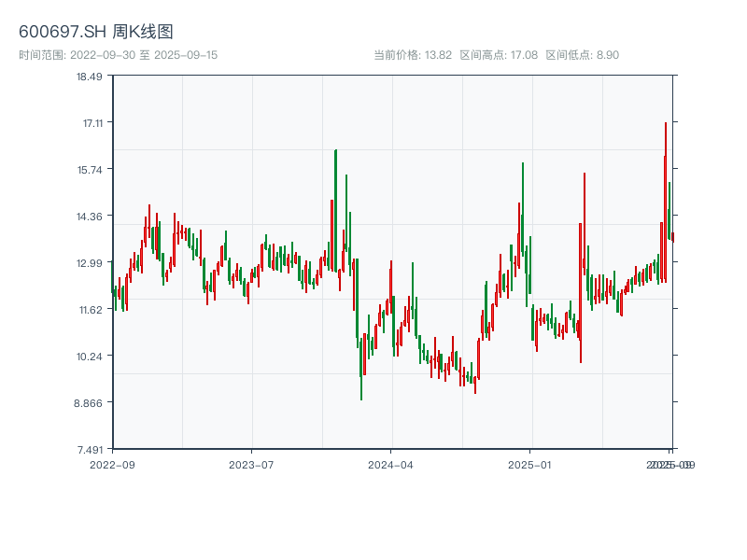Click y-axis value 15.74
Viewport: 747px width, 560px height.
click(x=90, y=170)
